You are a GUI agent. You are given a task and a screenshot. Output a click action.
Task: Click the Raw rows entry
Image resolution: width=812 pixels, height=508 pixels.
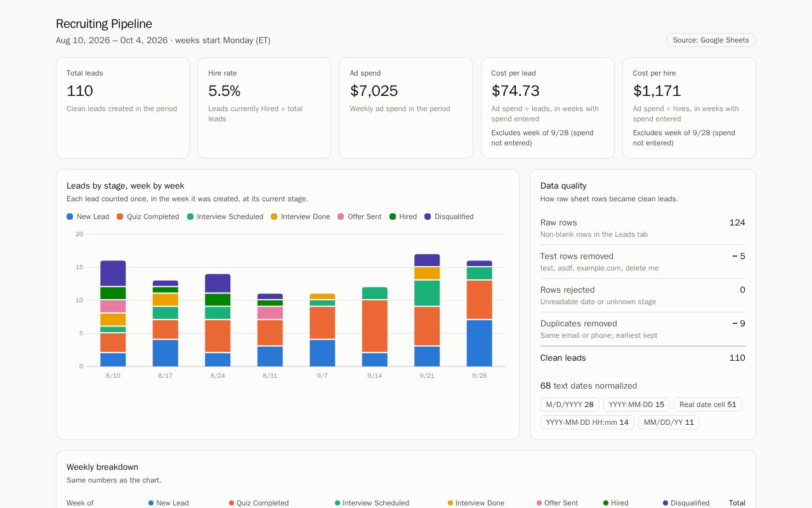[x=643, y=228]
